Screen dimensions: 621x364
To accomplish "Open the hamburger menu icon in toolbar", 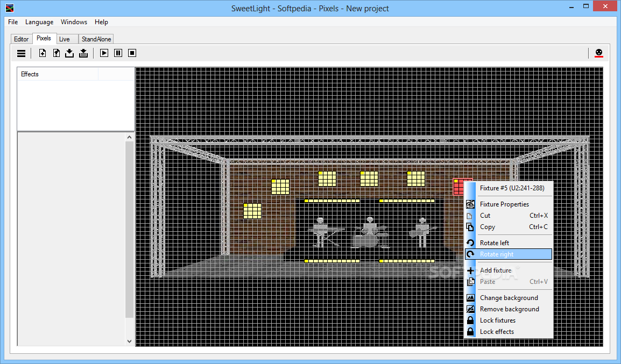I will [x=22, y=53].
